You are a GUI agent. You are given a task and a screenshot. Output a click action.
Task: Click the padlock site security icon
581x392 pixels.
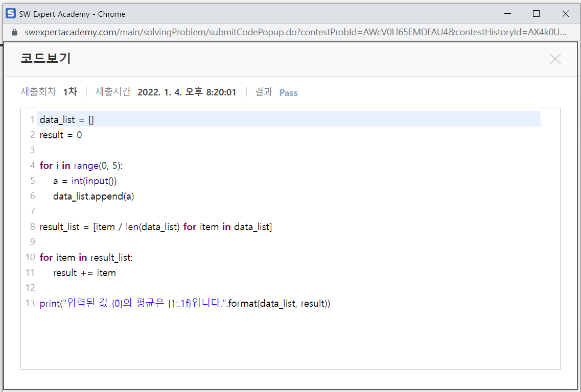click(x=14, y=32)
